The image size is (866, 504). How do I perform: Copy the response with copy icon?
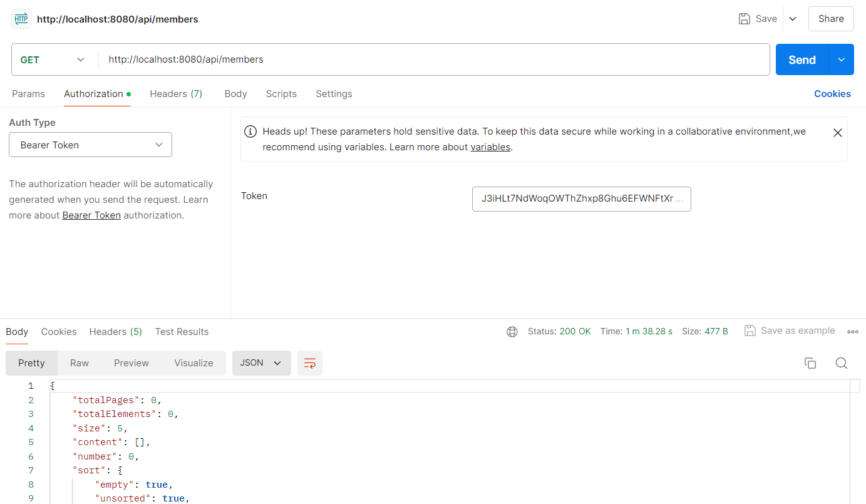[x=810, y=363]
